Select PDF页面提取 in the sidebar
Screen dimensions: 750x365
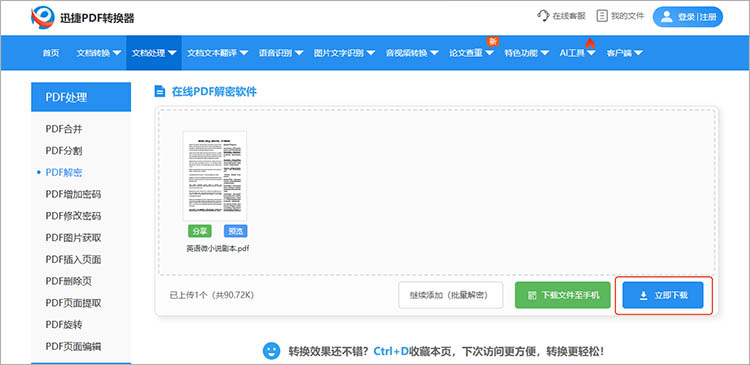(x=73, y=303)
